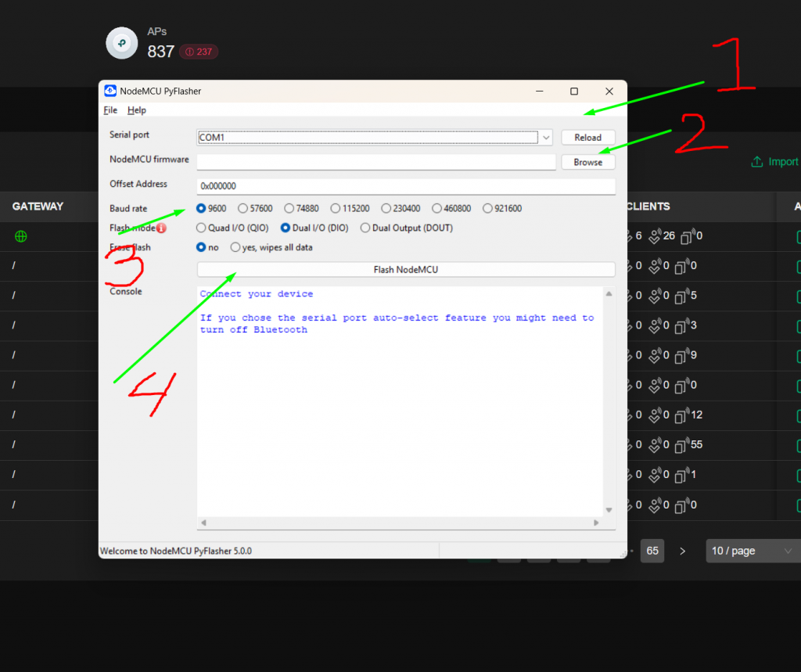
Task: Click the client device icon next to 9
Action: pos(681,356)
